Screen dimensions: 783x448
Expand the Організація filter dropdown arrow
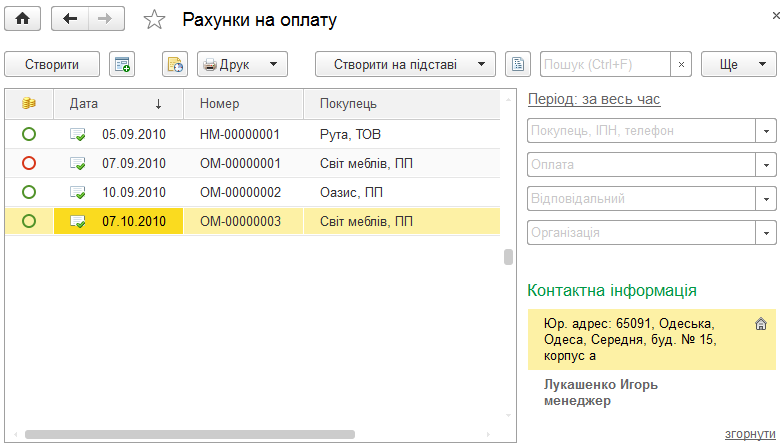coord(766,233)
